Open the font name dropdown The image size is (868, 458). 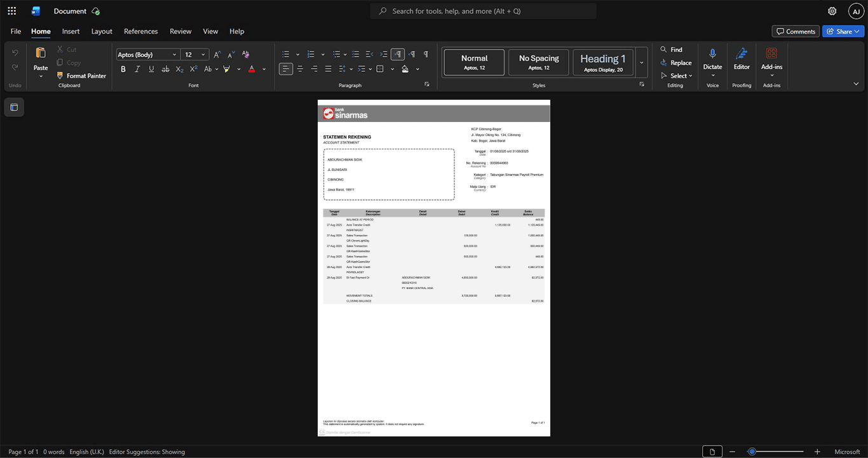pos(175,55)
